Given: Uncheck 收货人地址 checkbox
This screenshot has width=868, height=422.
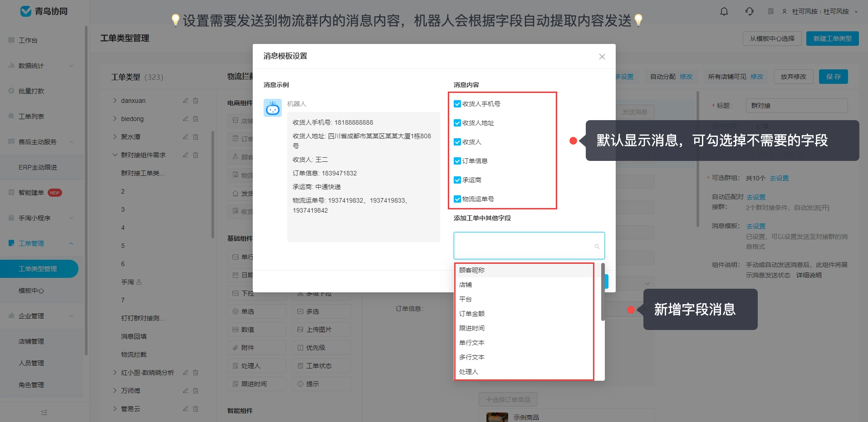Looking at the screenshot, I should tap(457, 123).
